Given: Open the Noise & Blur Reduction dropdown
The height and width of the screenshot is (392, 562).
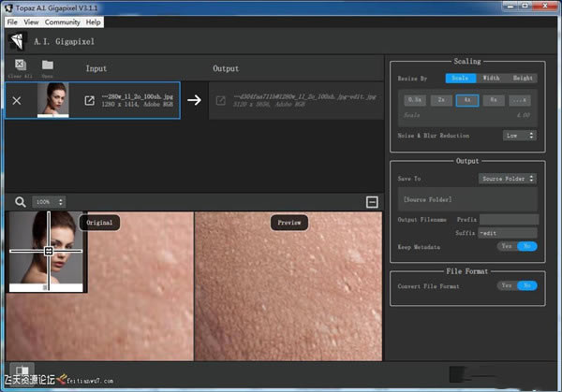Looking at the screenshot, I should (519, 135).
